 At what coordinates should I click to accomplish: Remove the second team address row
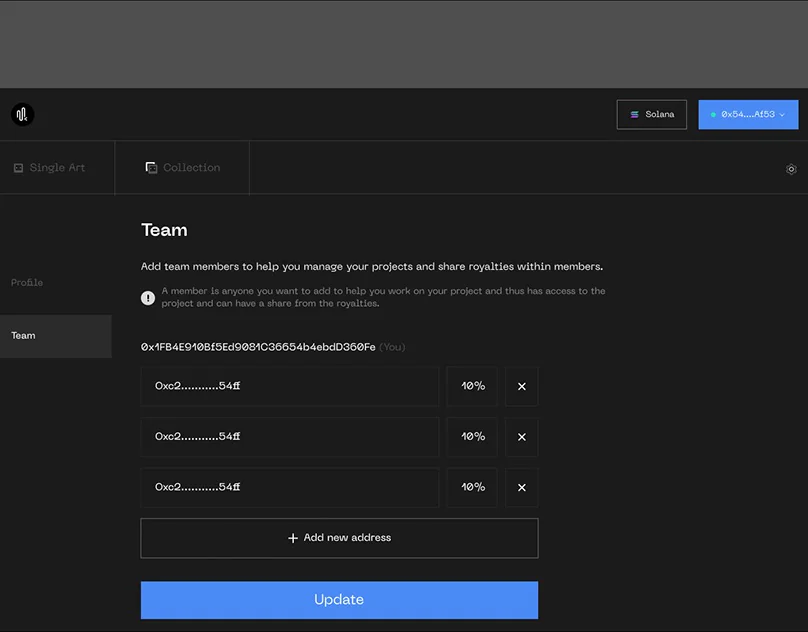tap(521, 437)
